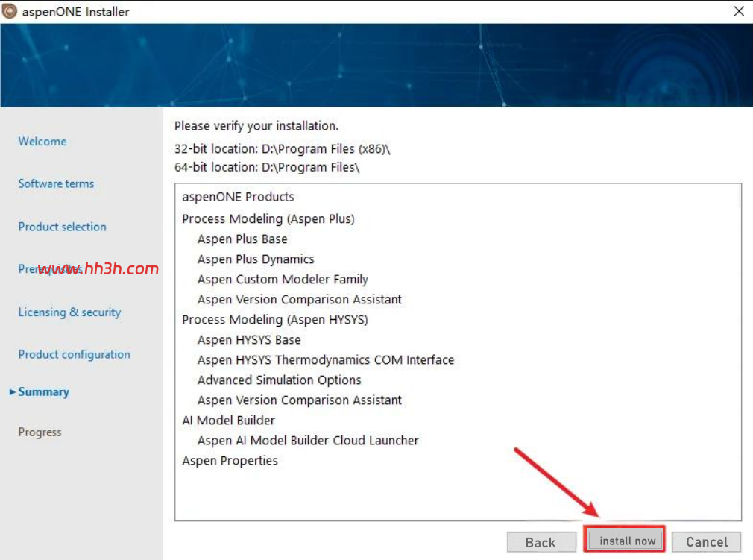This screenshot has height=560, width=753.
Task: Click the install now button
Action: [627, 541]
